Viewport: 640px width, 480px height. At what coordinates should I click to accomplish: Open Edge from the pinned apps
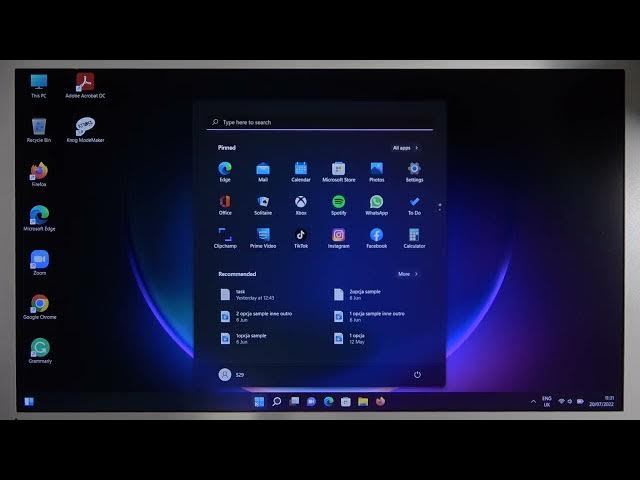(225, 172)
